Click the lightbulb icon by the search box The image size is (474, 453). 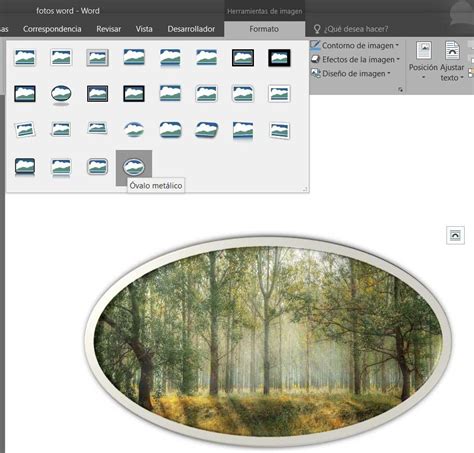click(x=317, y=29)
